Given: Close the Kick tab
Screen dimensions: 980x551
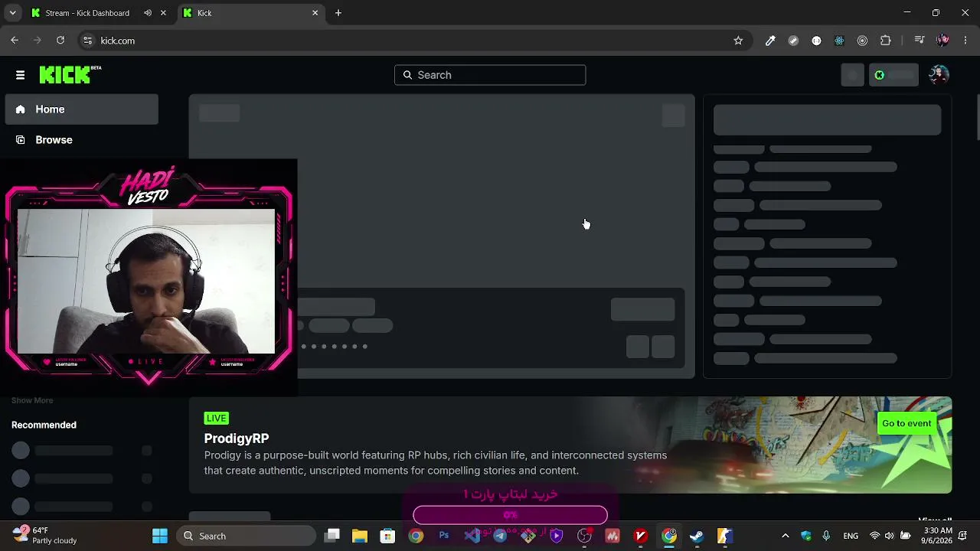Looking at the screenshot, I should click(315, 13).
